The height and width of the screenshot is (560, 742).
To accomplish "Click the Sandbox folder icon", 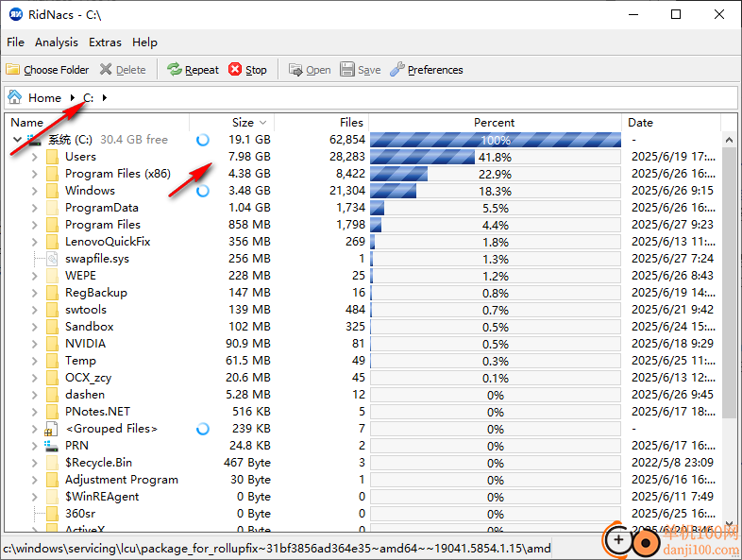I will (53, 327).
